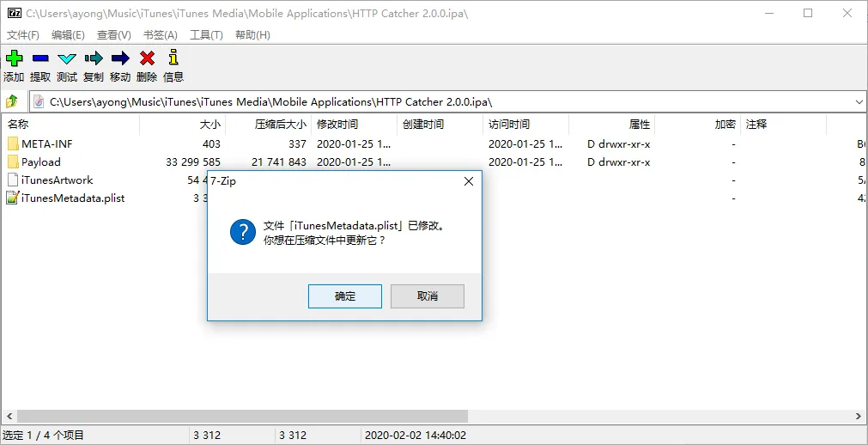Viewport: 868px width, 445px height.
Task: Click the horizontal scrollbar right arrow
Action: [859, 416]
